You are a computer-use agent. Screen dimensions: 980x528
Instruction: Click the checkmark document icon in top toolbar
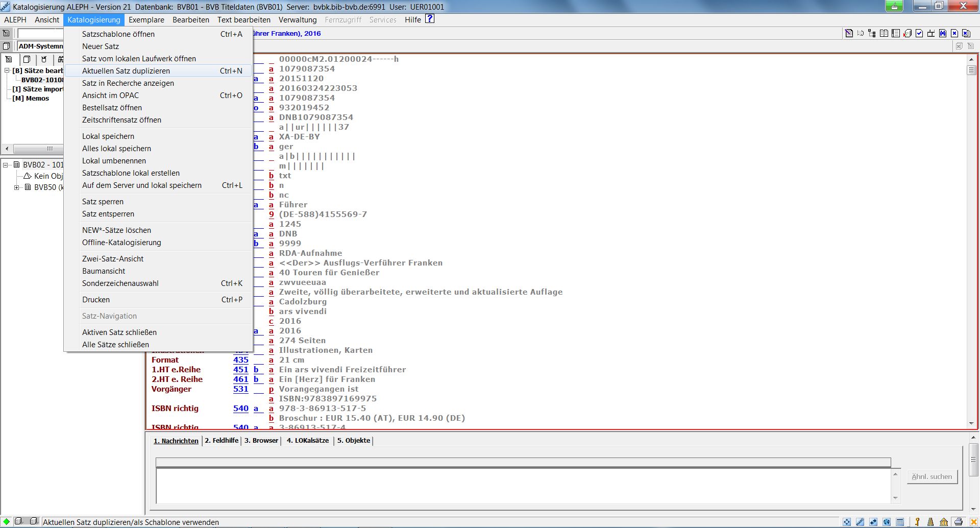click(919, 33)
